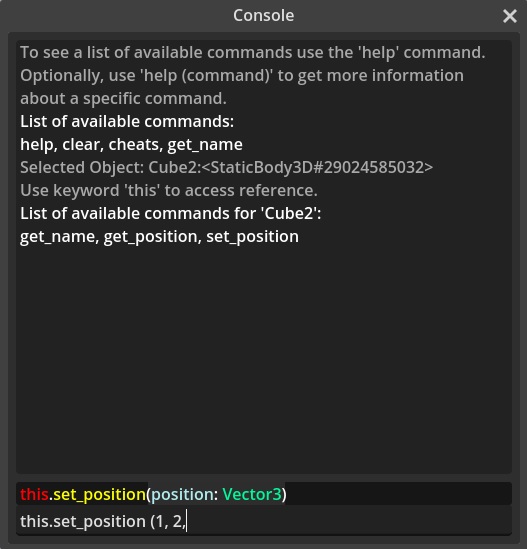Viewport: 527px width, 549px height.
Task: Click the green 'Vector3' type in the suggestion
Action: (252, 494)
